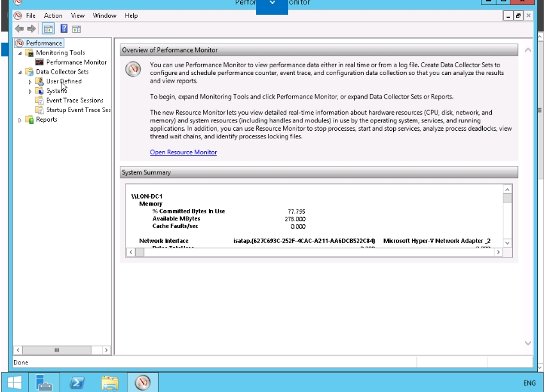This screenshot has height=392, width=545.
Task: Click the blue Help toolbar icon
Action: coord(64,29)
